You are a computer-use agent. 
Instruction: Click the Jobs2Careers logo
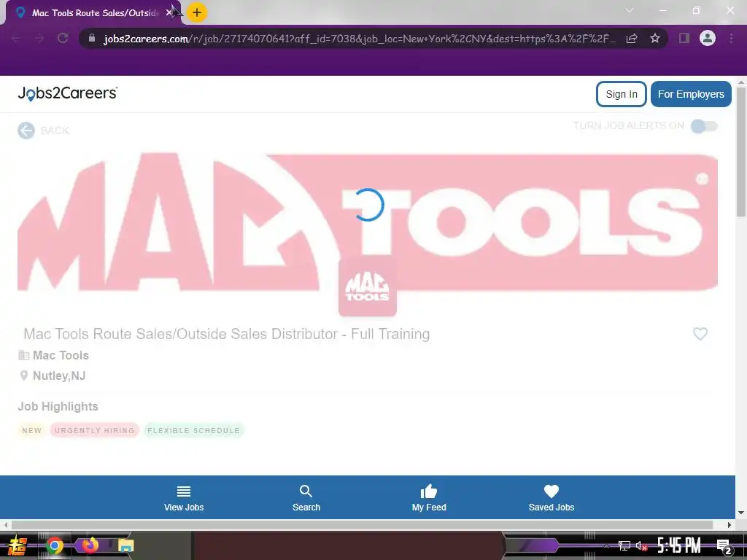click(x=68, y=93)
